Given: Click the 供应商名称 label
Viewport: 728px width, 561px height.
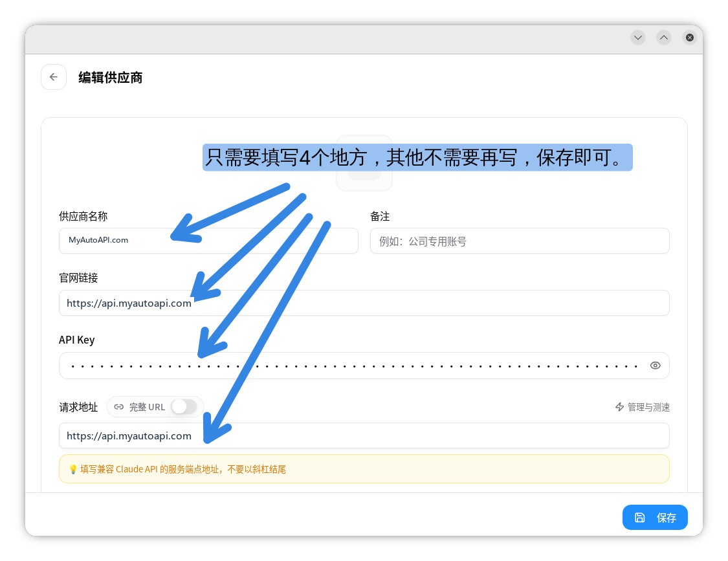Looking at the screenshot, I should pos(83,216).
